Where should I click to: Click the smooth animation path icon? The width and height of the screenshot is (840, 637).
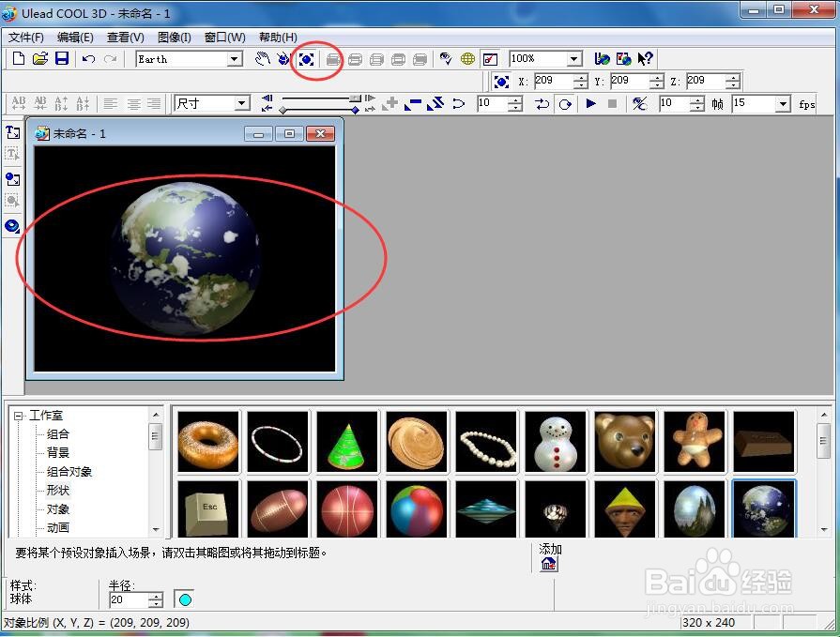[458, 103]
